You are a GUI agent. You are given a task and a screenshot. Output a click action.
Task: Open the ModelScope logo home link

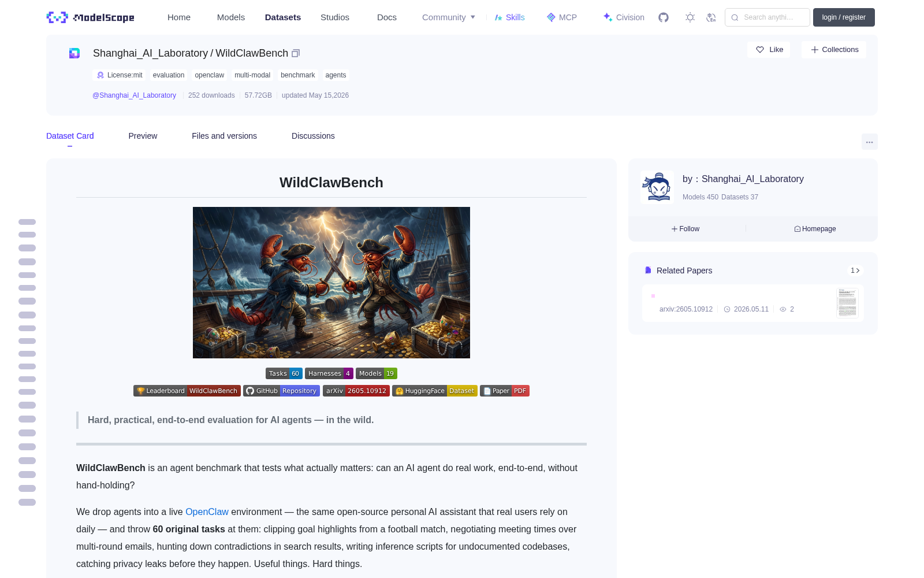(x=91, y=17)
